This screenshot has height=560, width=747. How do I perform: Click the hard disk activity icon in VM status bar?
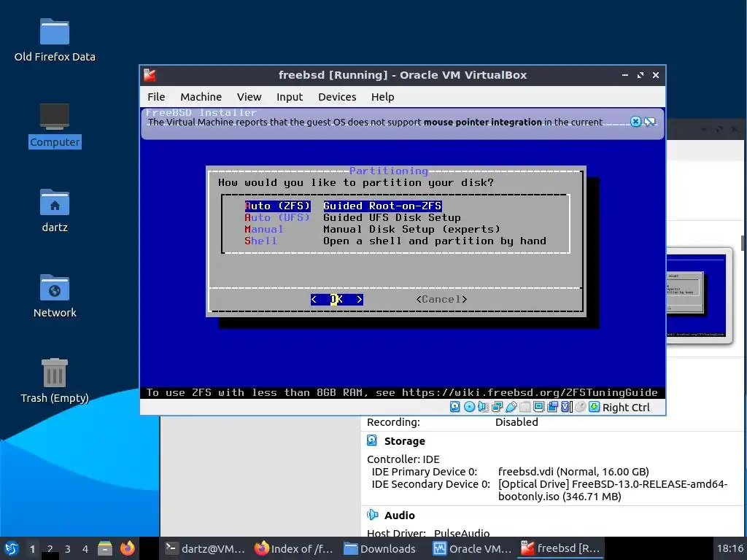pyautogui.click(x=454, y=407)
